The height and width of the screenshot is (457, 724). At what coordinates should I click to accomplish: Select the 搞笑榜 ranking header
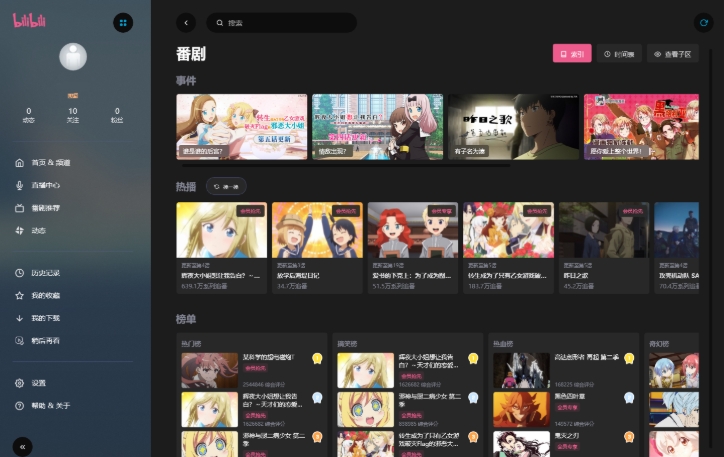tap(347, 343)
